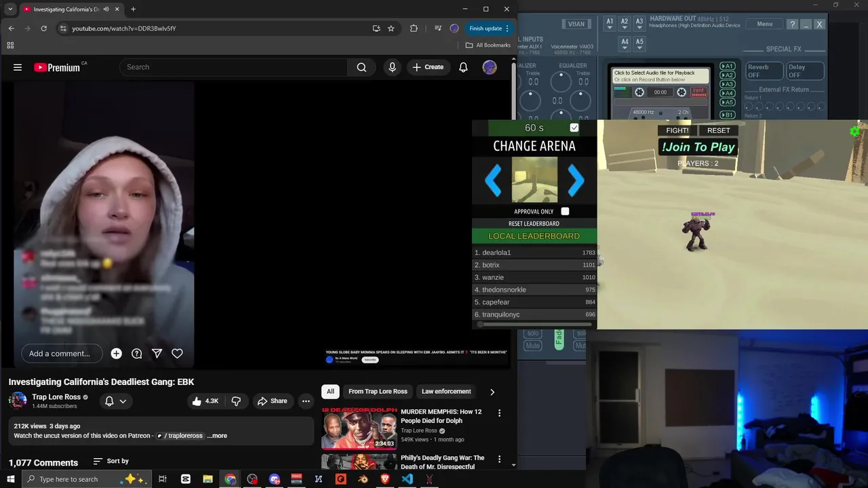
Task: Open the YouTube hamburger guide menu
Action: tap(18, 67)
